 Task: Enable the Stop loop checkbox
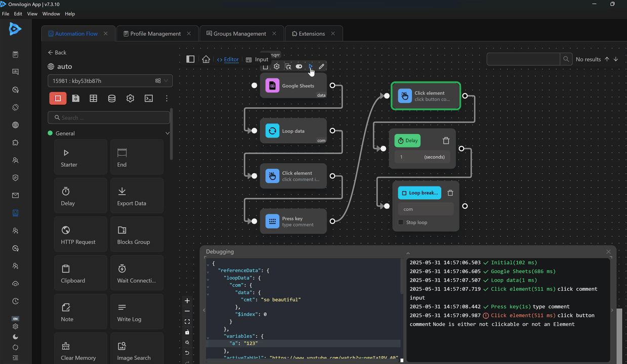[401, 222]
